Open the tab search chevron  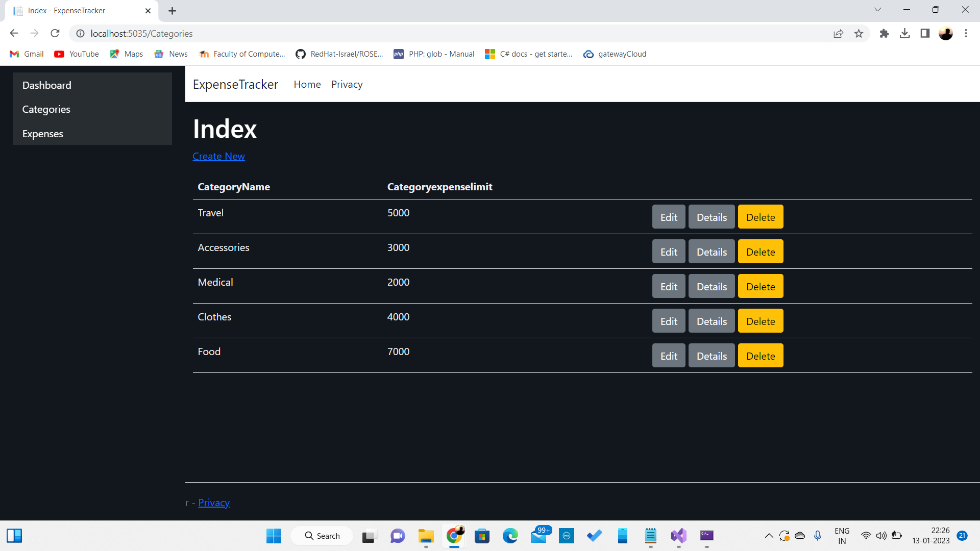(x=877, y=10)
